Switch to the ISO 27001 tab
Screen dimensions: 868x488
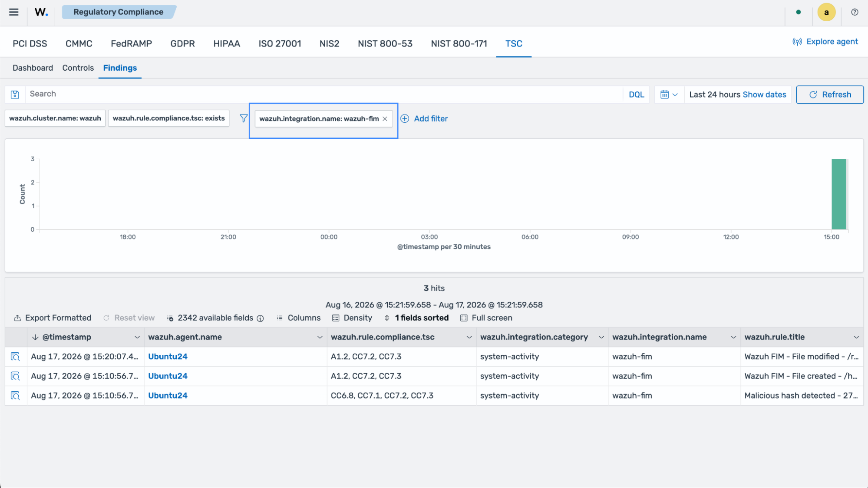click(x=280, y=44)
